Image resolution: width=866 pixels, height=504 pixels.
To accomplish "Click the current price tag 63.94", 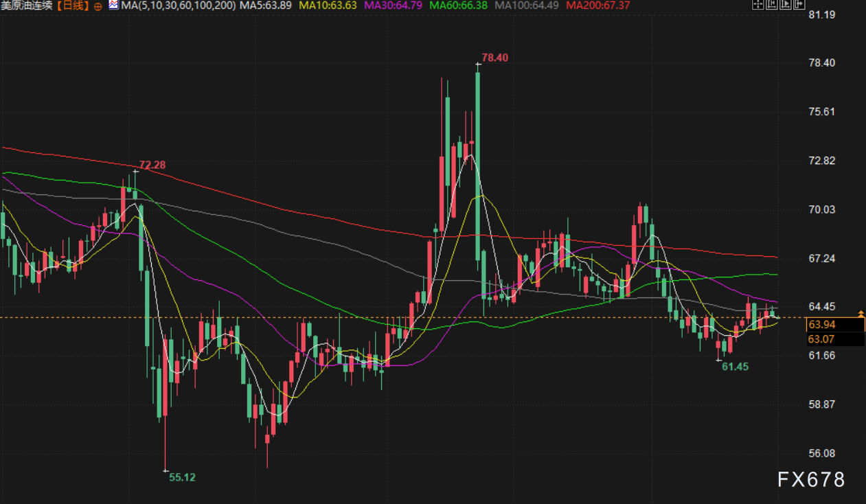I will pos(821,325).
